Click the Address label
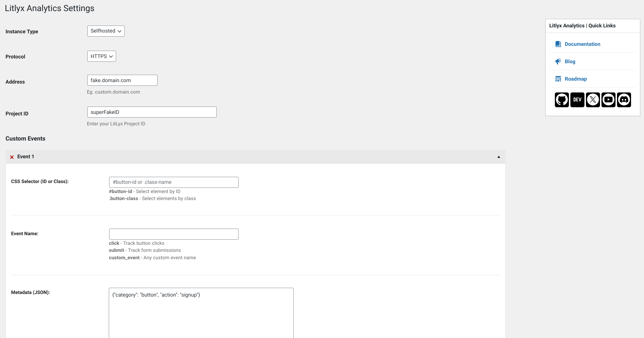 coord(15,82)
